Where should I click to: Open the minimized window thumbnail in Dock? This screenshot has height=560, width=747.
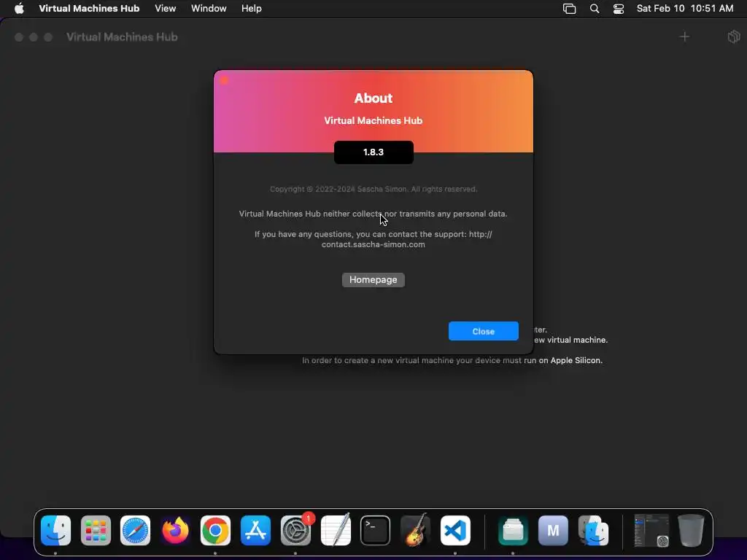pyautogui.click(x=651, y=531)
